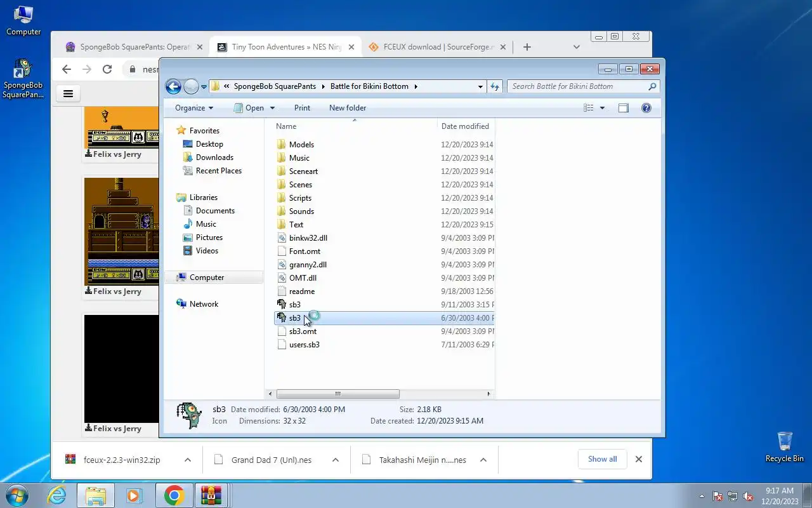Click Chrome's reload page button
The height and width of the screenshot is (508, 812).
[107, 69]
